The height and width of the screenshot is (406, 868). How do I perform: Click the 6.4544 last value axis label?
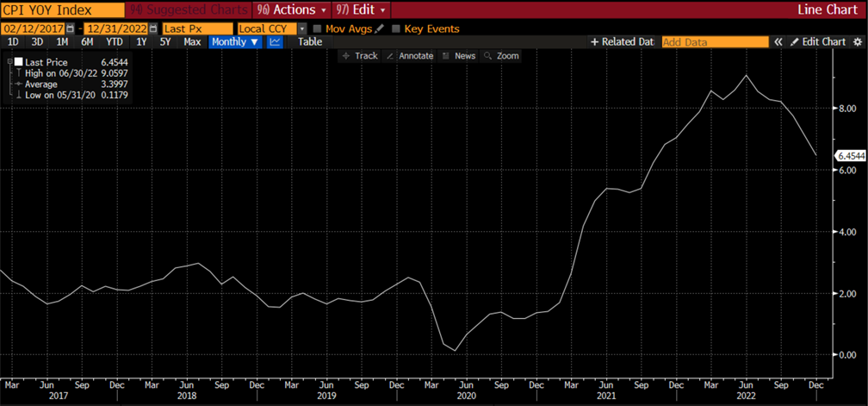[x=850, y=156]
